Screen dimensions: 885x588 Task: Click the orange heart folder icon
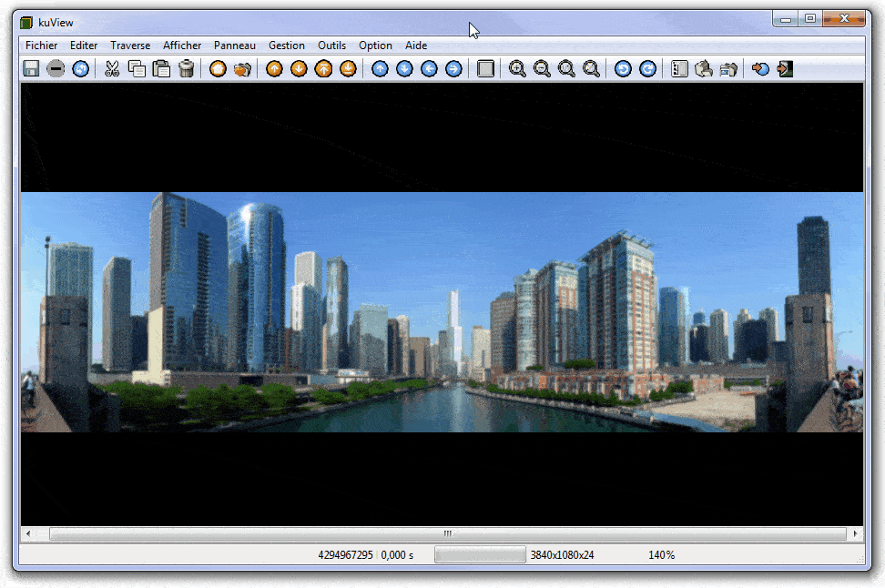point(243,69)
